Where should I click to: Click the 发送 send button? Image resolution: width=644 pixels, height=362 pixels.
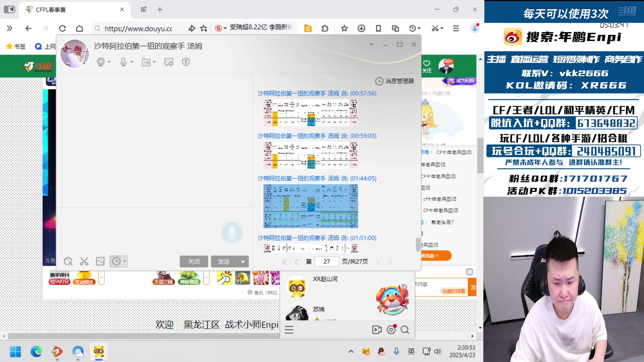click(224, 261)
